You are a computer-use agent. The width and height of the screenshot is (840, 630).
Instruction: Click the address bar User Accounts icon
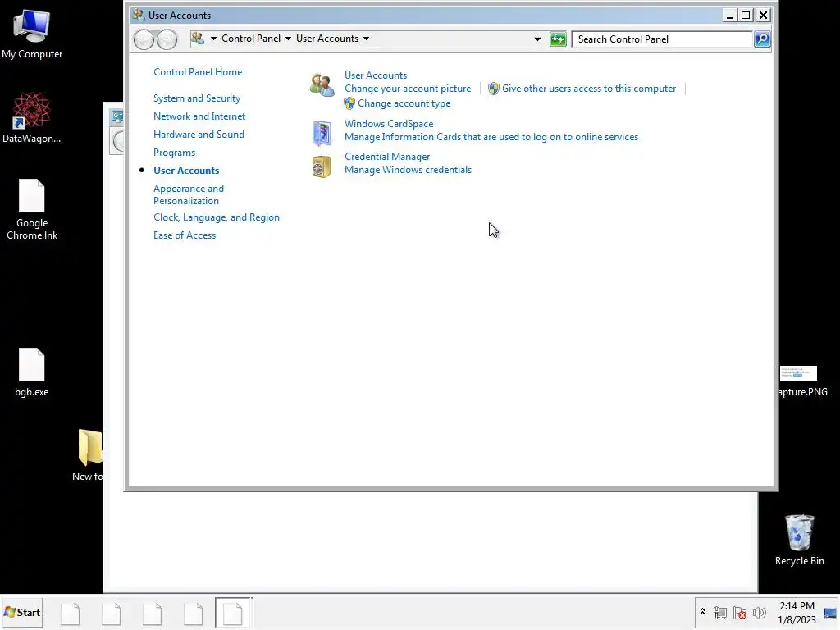pos(198,39)
